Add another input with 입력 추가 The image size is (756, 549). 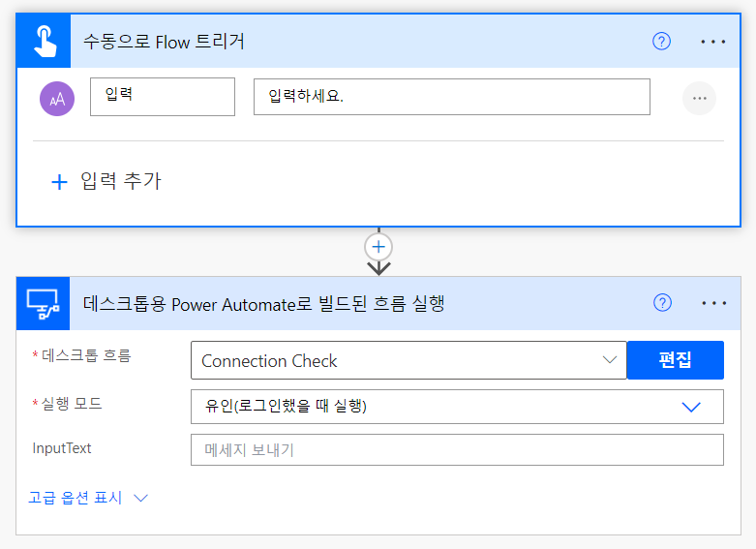click(106, 181)
